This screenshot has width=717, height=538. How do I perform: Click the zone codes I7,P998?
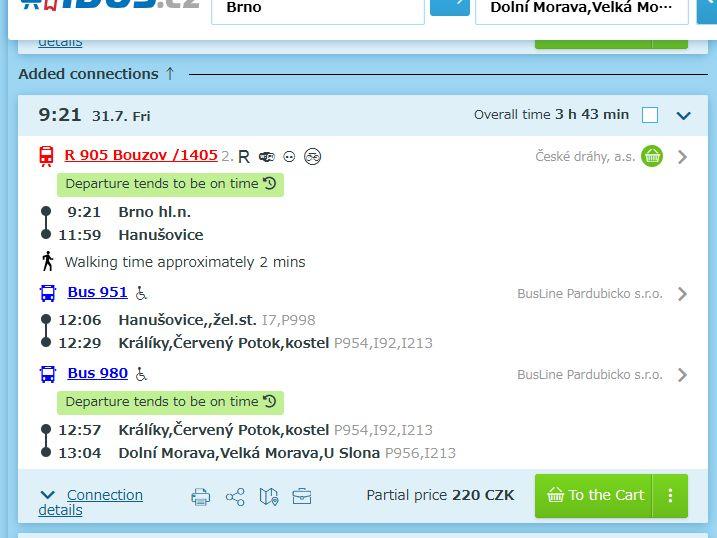click(289, 320)
